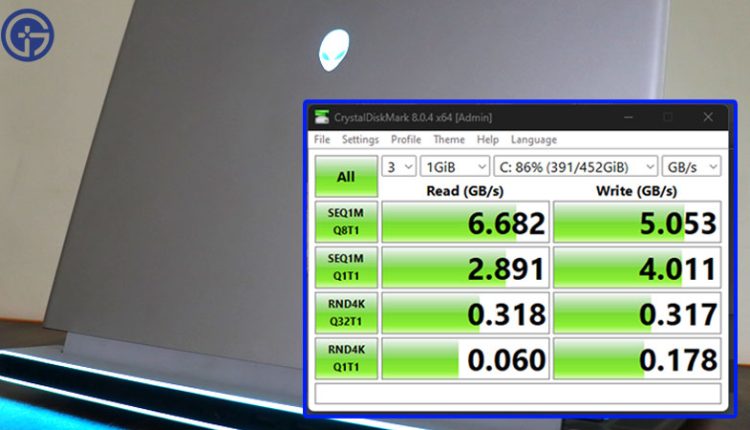Run the RND4K Q32T1 test
The image size is (750, 430).
(x=346, y=313)
